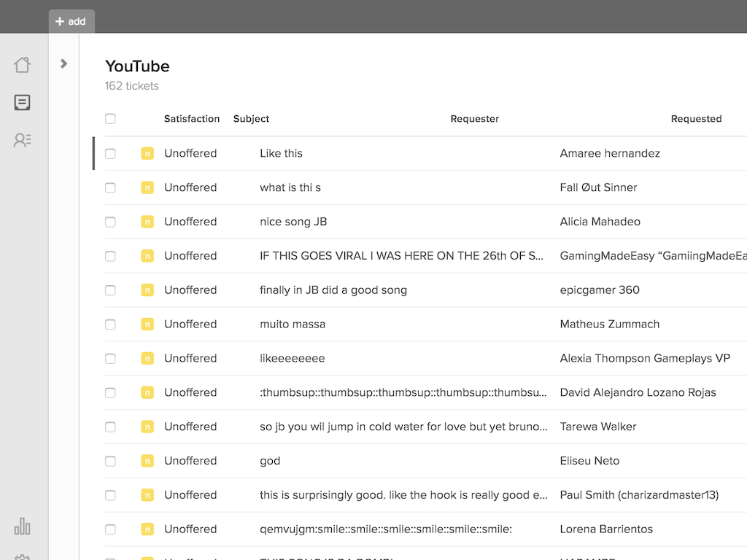This screenshot has height=560, width=747.
Task: Click yellow status badge for 'Like this' ticket
Action: coord(147,154)
